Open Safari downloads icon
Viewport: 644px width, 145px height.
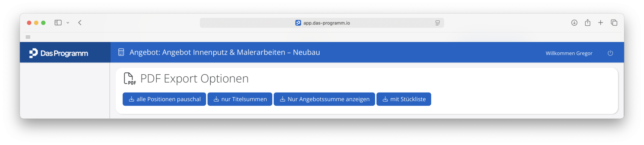click(x=574, y=23)
